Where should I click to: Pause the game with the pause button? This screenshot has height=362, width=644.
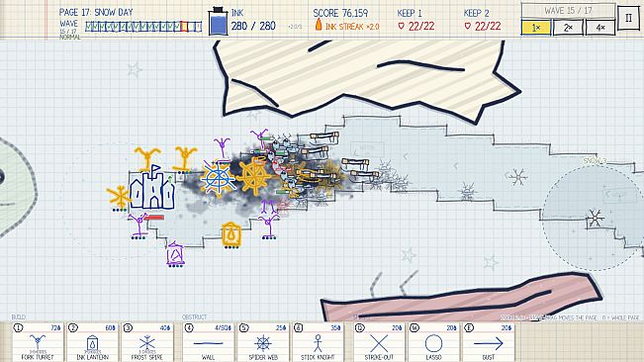pos(628,18)
